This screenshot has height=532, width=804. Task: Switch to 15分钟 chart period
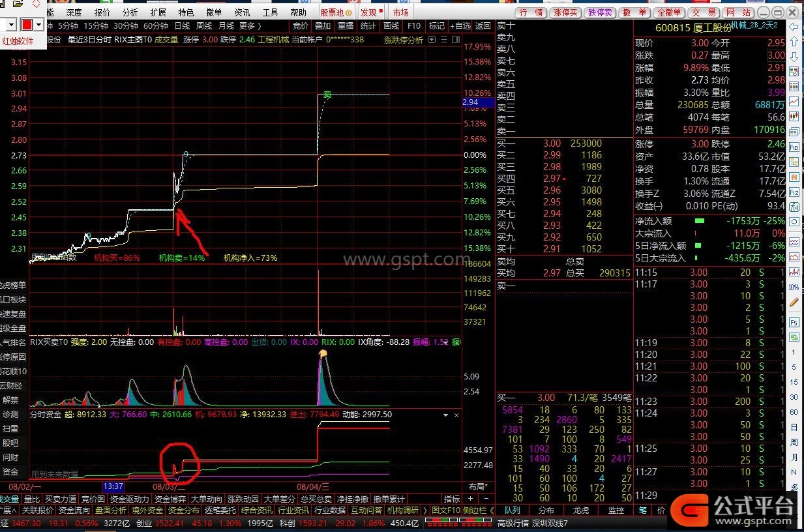(95, 26)
